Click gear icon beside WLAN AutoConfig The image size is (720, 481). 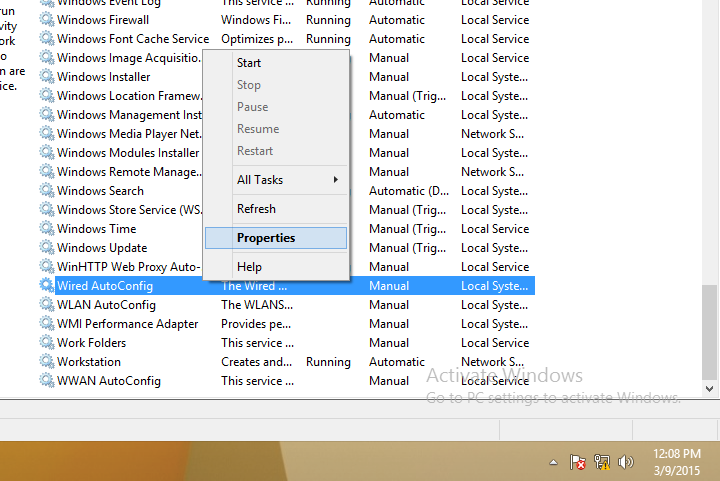click(x=46, y=305)
